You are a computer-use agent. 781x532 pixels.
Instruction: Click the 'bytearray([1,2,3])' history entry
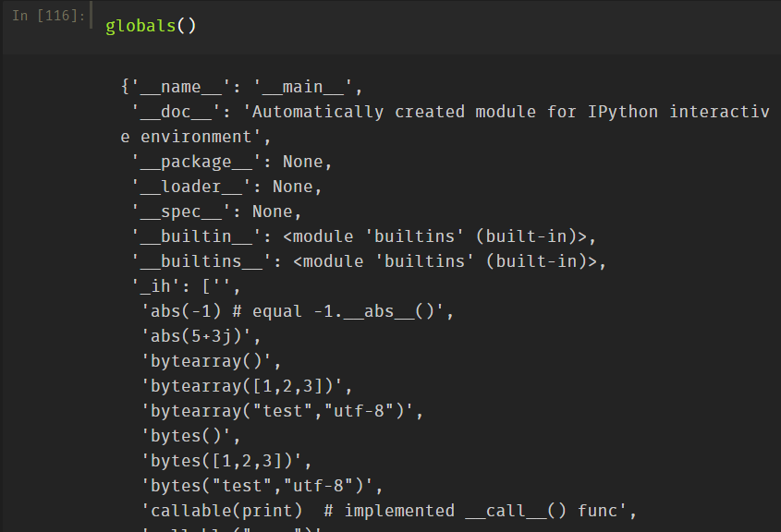point(247,386)
